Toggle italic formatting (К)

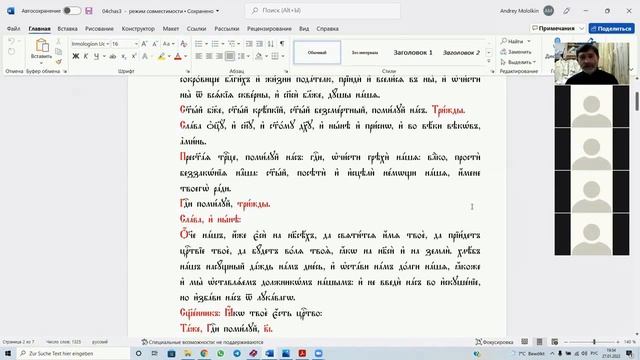click(86, 56)
